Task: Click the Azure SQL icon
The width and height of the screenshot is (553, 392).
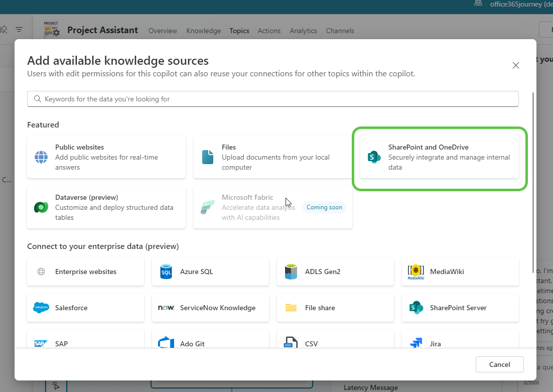Action: 166,272
